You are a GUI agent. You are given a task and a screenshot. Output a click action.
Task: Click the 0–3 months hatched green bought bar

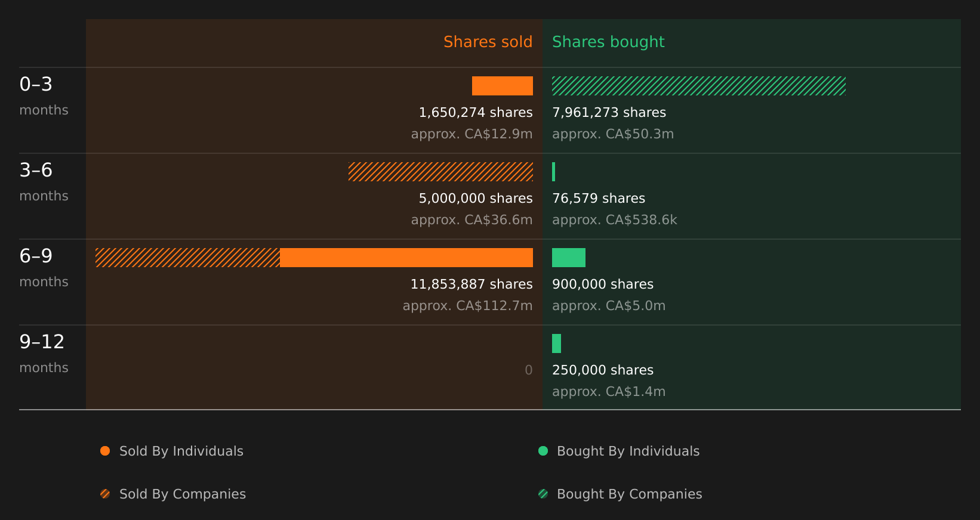coord(699,86)
